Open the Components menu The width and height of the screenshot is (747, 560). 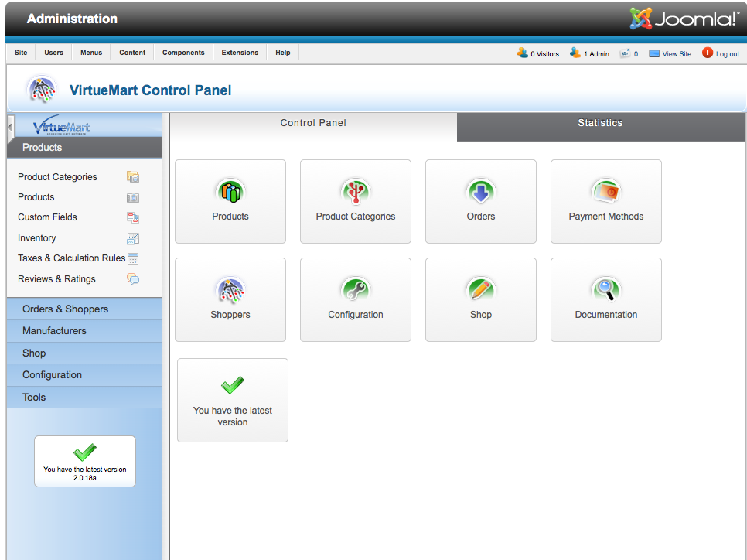[183, 53]
